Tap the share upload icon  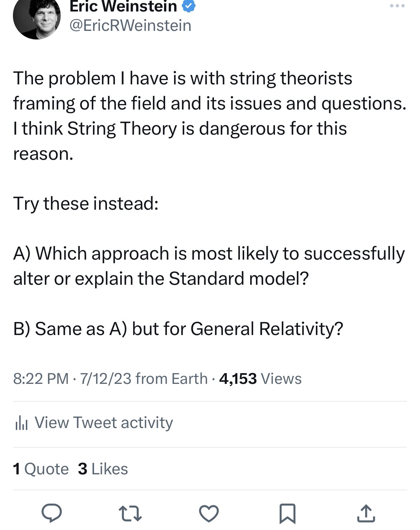tap(366, 513)
